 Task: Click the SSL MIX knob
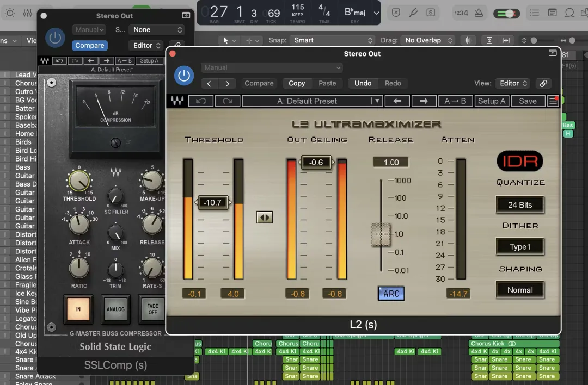tap(116, 233)
